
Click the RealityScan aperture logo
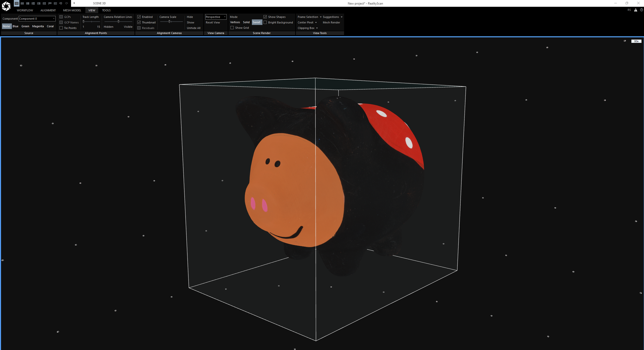click(6, 6)
